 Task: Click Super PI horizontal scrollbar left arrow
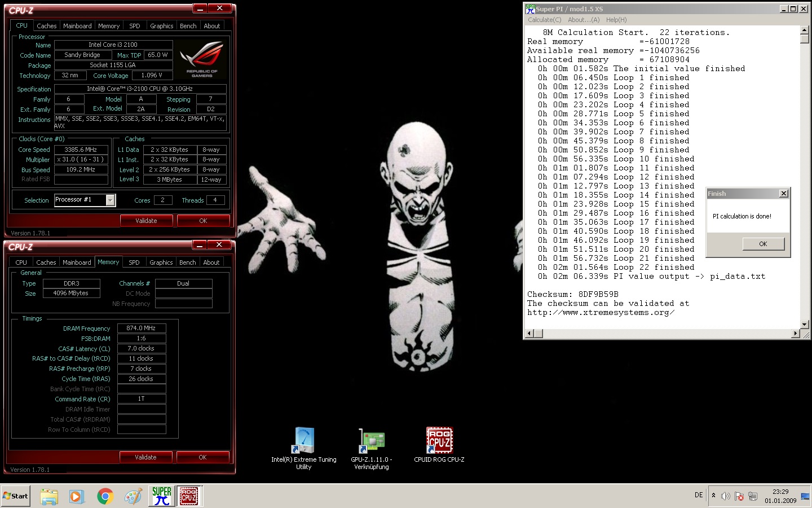(x=529, y=334)
